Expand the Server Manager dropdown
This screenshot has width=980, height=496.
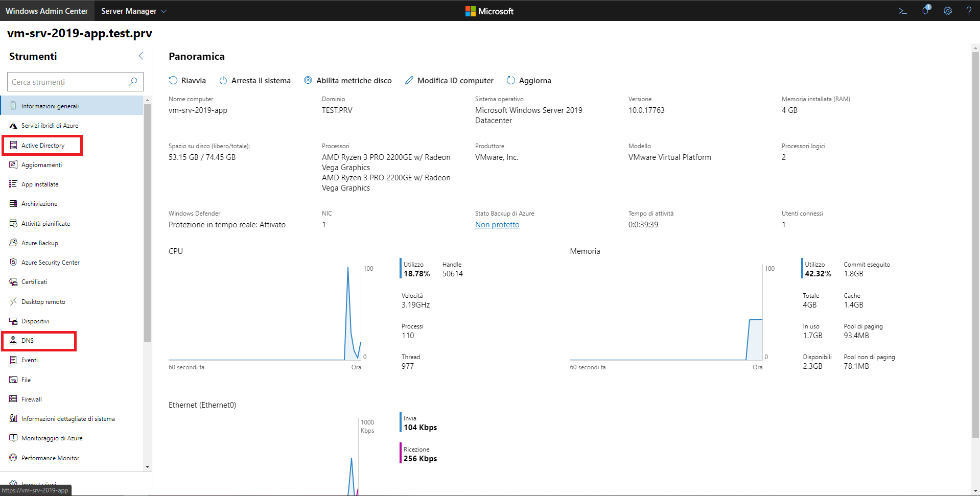pos(134,11)
